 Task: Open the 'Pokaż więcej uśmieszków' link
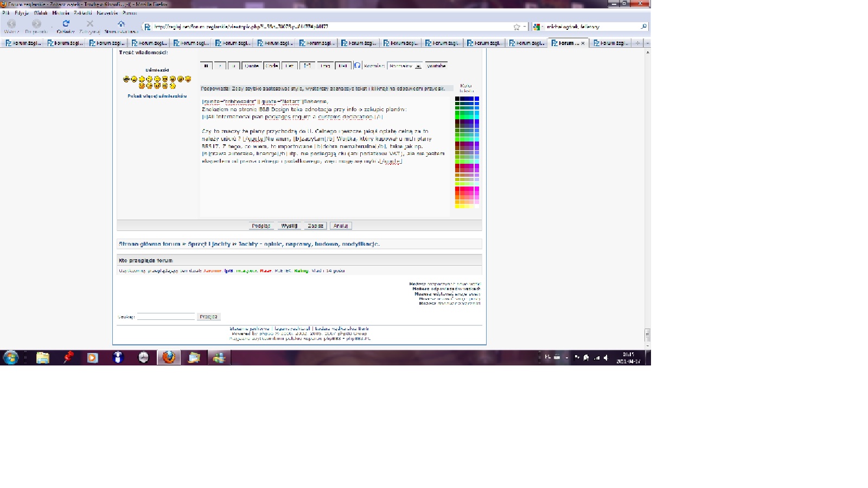point(157,96)
